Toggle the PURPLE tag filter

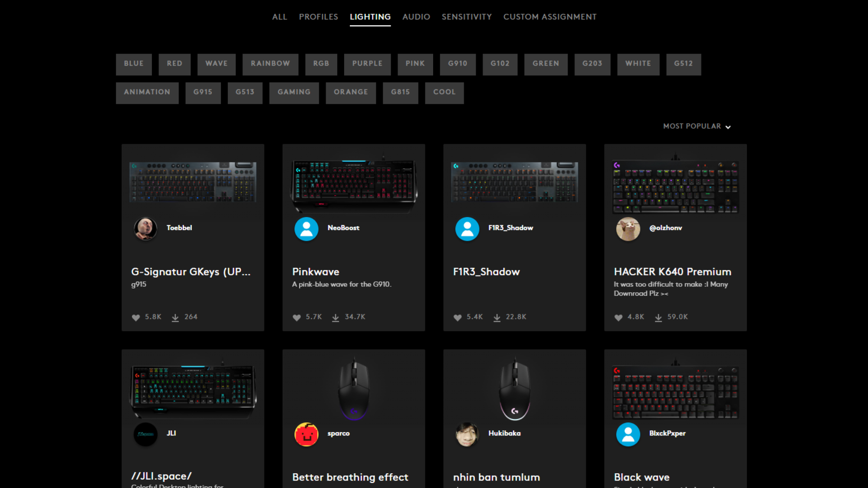367,64
